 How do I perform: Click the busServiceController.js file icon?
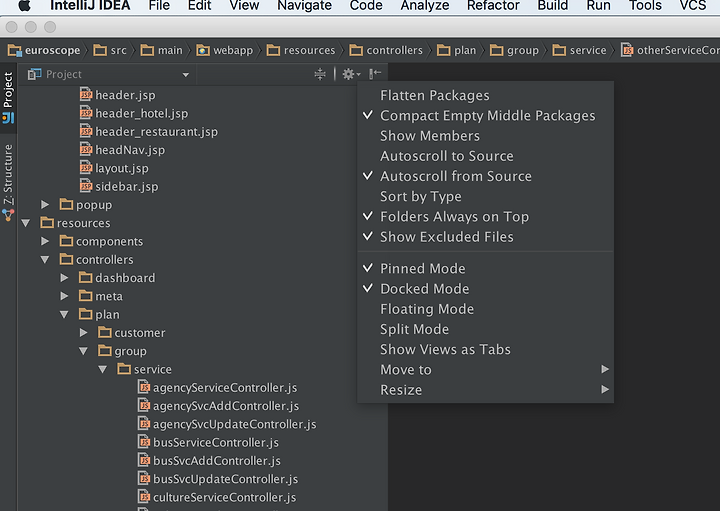[144, 442]
